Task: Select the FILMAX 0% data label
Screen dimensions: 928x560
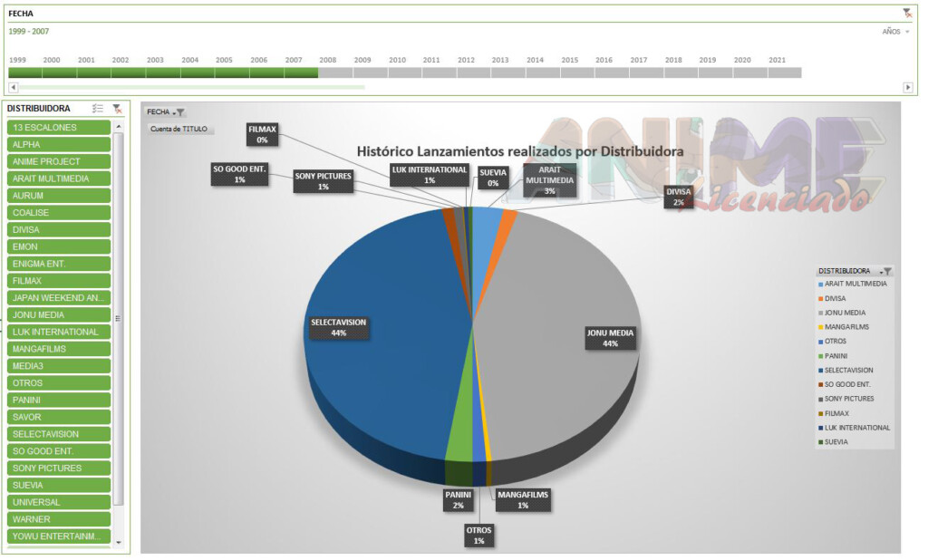Action: coord(262,134)
